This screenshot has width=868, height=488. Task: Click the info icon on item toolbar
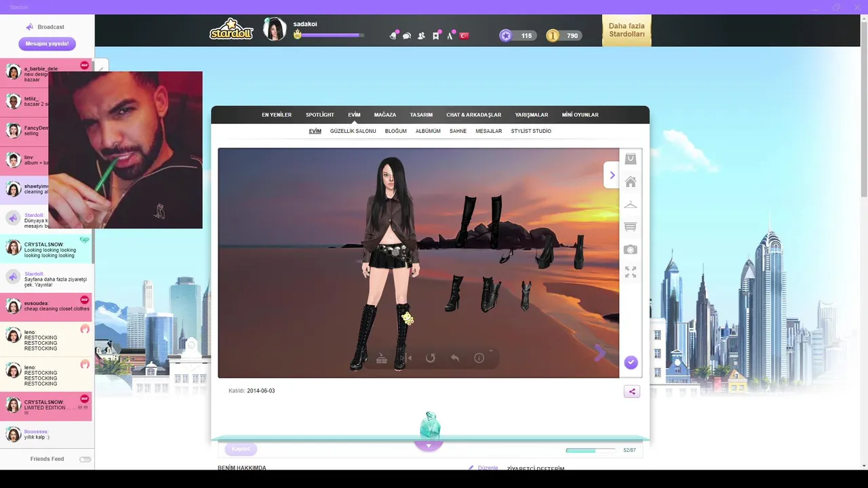point(479,358)
